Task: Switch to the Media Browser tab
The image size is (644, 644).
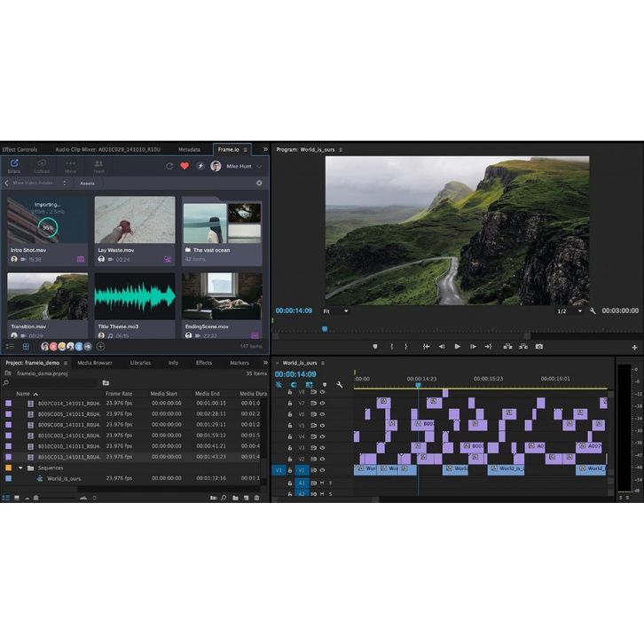Action: tap(95, 363)
